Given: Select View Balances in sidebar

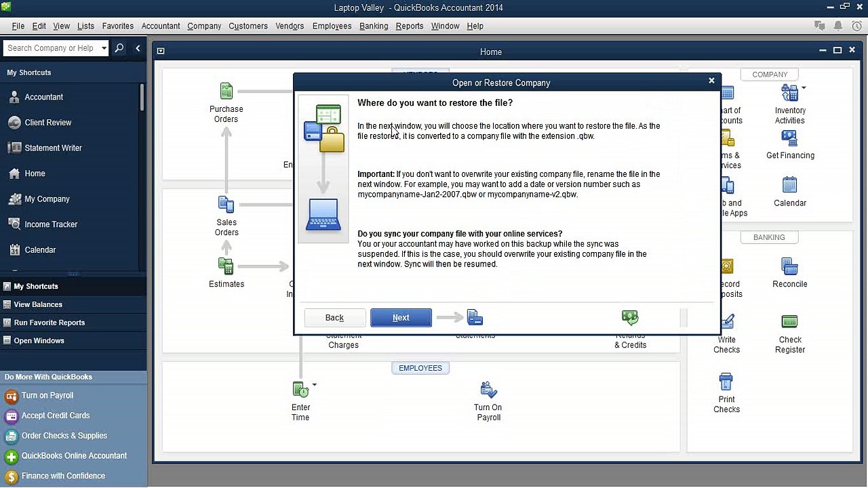Looking at the screenshot, I should pos(73,304).
